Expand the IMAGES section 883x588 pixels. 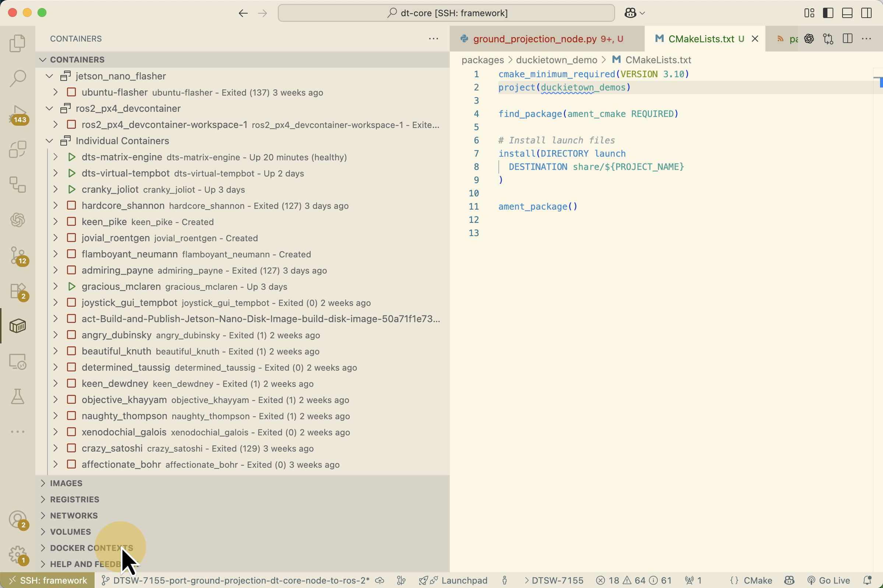[66, 483]
